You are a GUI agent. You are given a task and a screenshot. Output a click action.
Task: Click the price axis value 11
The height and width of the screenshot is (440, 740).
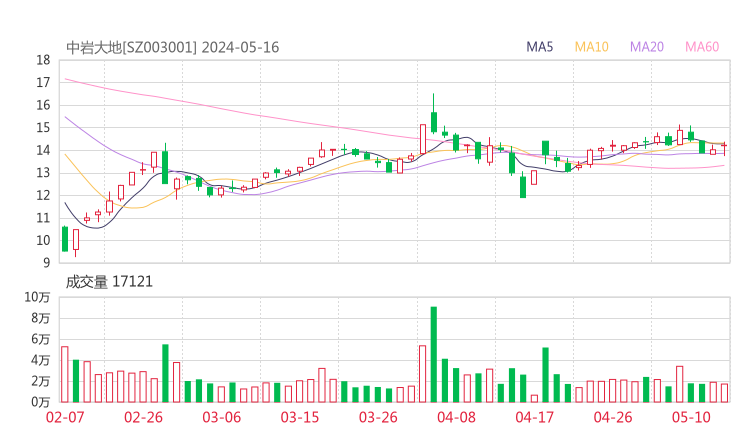click(x=43, y=218)
